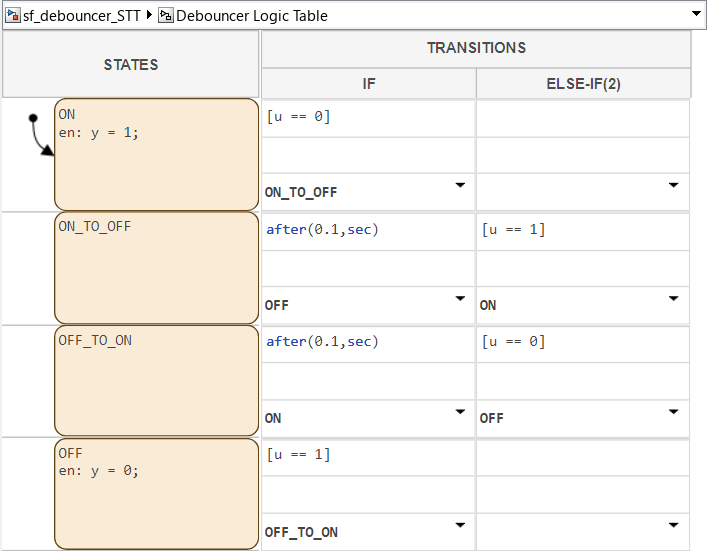Select Debouncer Logic Table breadcrumb item
Viewport: 707px width, 551px height.
[x=251, y=15]
